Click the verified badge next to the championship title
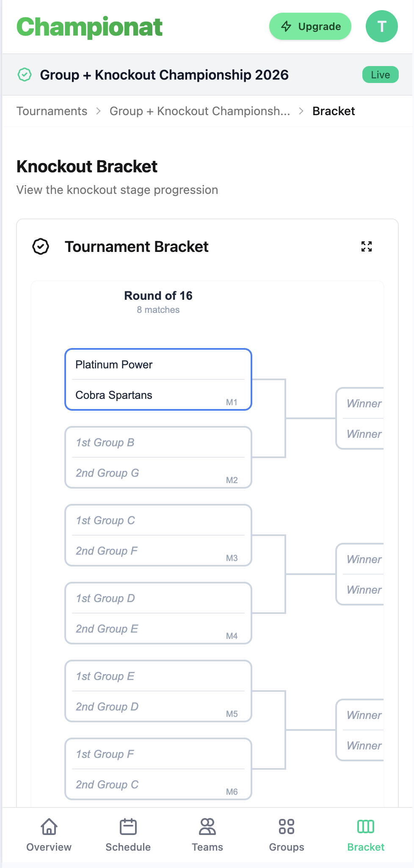414x868 pixels. tap(25, 75)
